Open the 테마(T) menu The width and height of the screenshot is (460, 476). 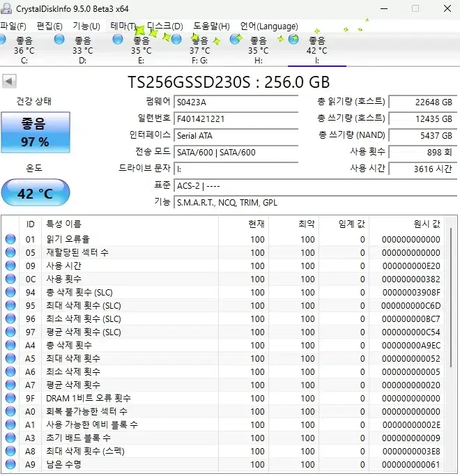[x=123, y=26]
